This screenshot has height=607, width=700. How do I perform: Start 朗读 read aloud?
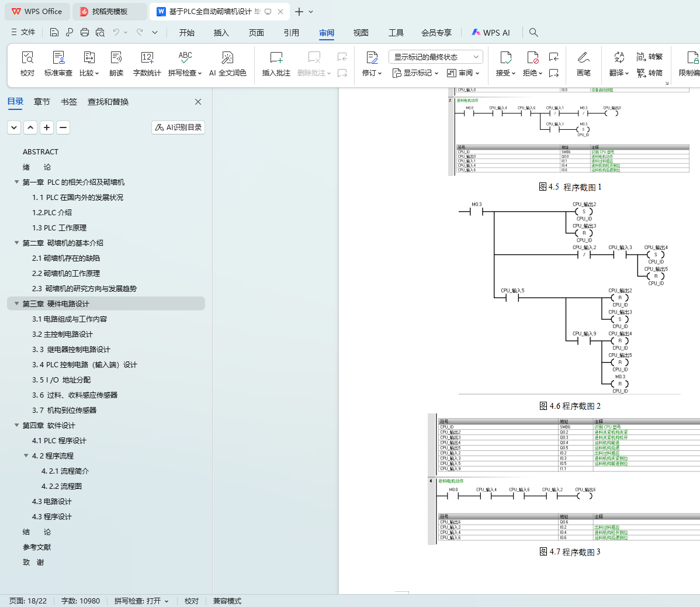point(116,64)
